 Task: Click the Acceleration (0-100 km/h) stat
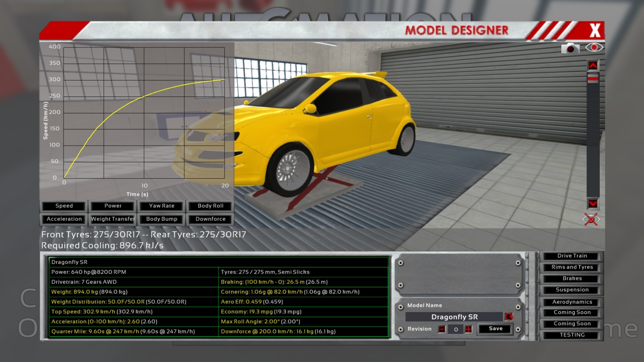tap(134, 322)
